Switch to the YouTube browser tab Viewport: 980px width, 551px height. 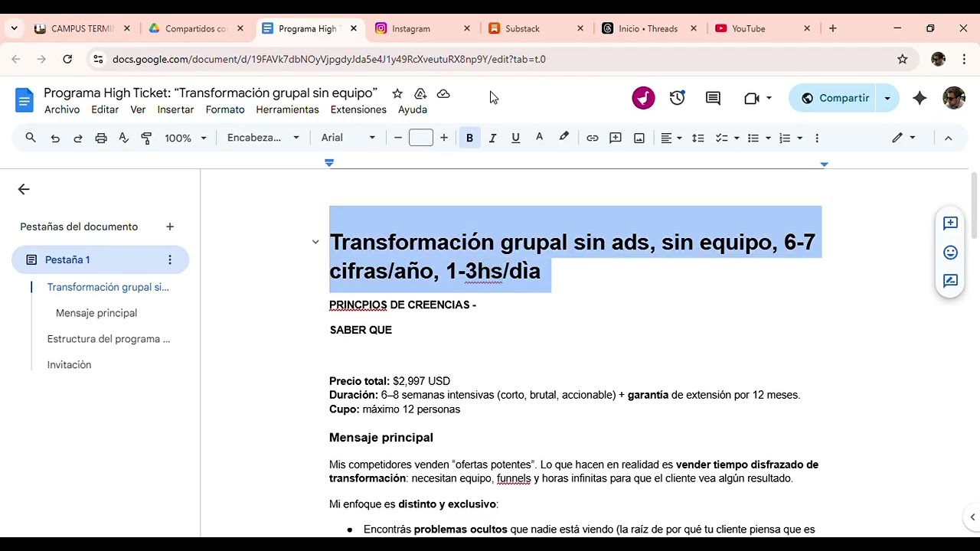click(x=763, y=28)
